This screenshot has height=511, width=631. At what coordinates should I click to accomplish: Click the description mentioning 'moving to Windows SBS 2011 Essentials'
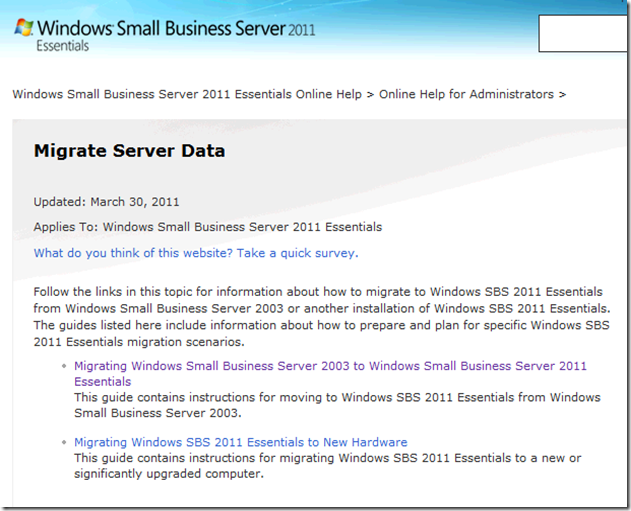click(x=337, y=405)
